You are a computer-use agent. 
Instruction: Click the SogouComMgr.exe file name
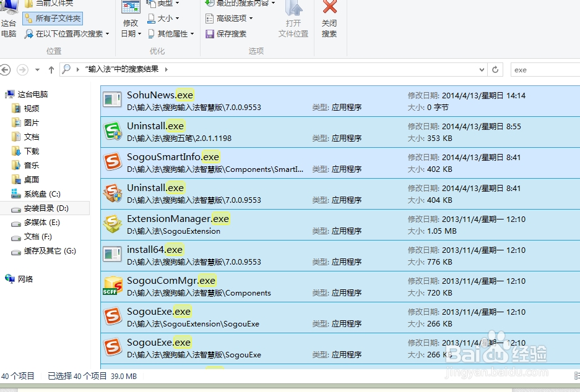171,281
